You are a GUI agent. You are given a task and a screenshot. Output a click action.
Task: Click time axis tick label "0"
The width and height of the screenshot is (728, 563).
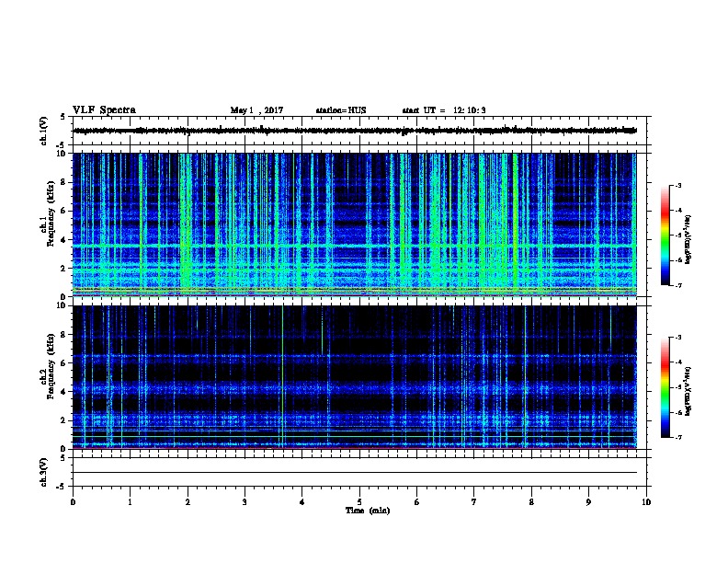(x=73, y=502)
